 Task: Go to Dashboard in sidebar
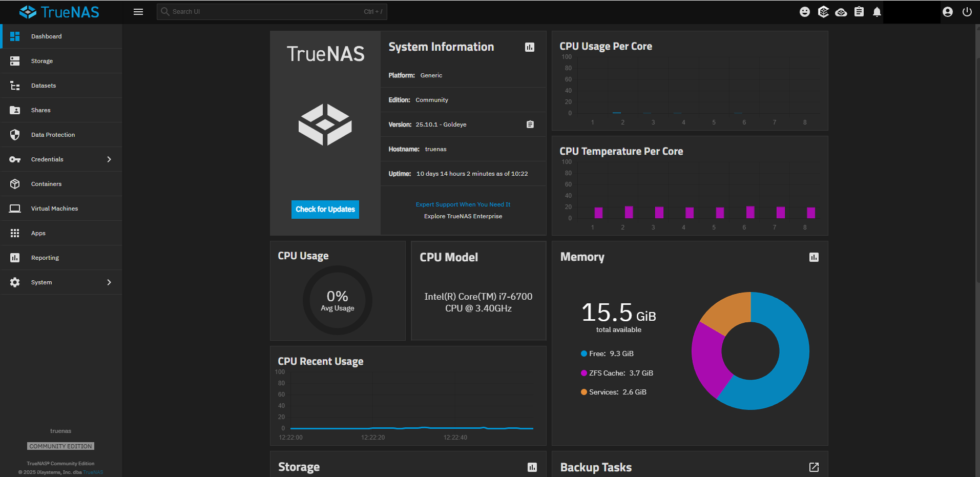click(61, 36)
